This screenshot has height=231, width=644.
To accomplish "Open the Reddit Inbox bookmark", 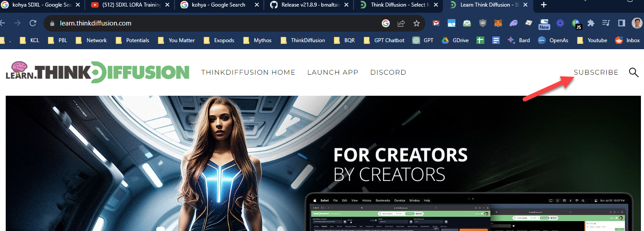I will pyautogui.click(x=628, y=40).
